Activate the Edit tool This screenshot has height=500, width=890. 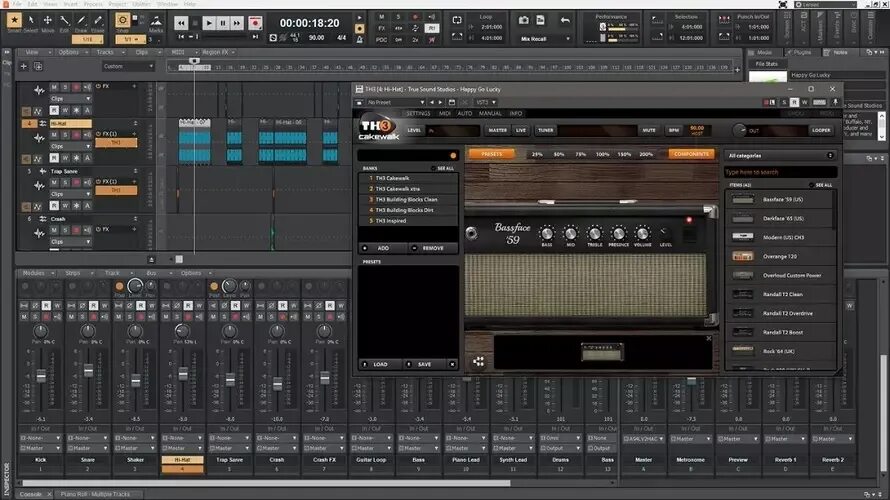tap(65, 21)
